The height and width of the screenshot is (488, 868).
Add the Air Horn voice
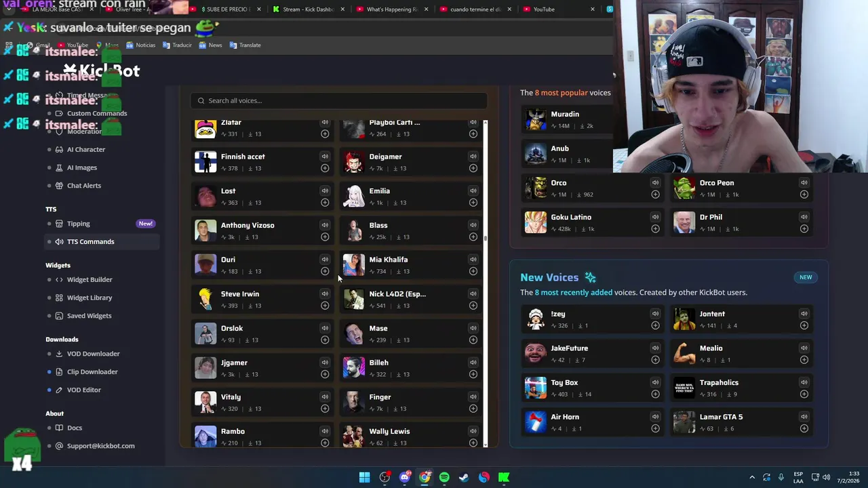(x=655, y=428)
